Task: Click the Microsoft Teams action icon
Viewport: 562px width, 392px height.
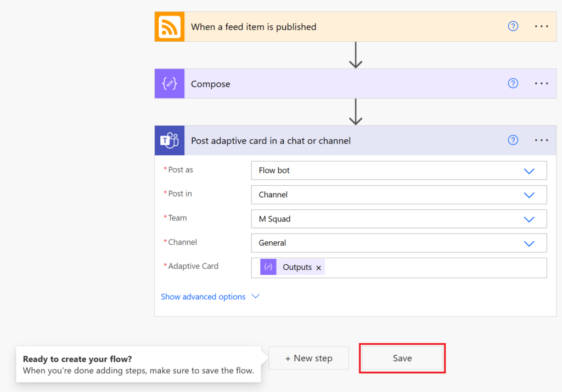Action: coord(169,140)
